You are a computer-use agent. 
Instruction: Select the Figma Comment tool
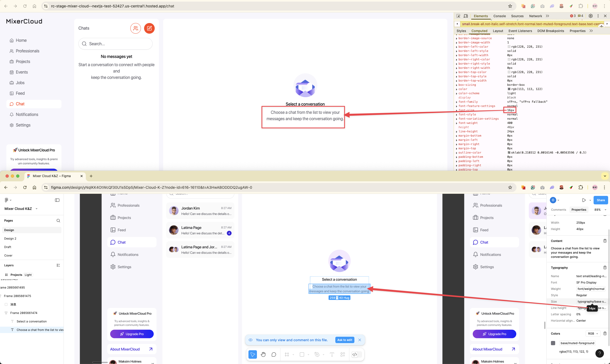pyautogui.click(x=274, y=354)
